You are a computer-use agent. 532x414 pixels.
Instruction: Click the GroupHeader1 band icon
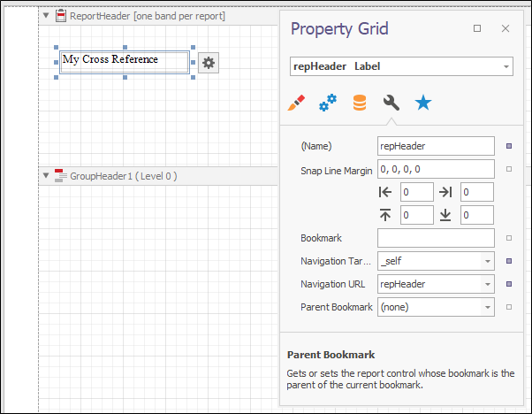point(60,175)
